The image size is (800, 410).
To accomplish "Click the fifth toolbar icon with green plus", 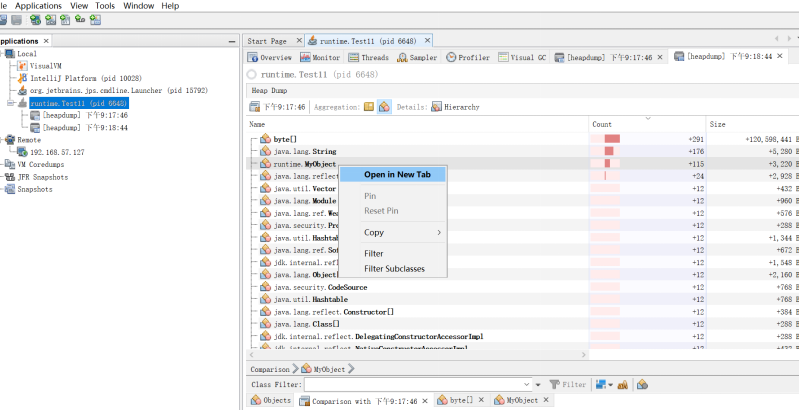I will tap(95, 20).
